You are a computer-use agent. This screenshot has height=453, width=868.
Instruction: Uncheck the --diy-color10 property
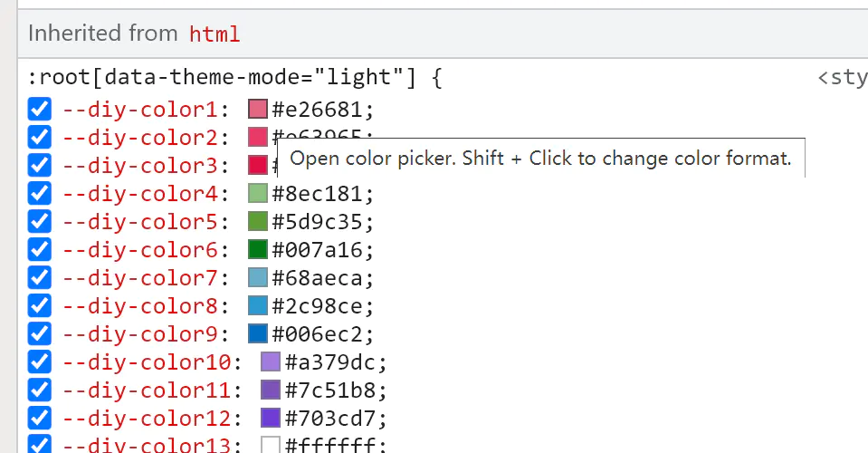click(39, 362)
